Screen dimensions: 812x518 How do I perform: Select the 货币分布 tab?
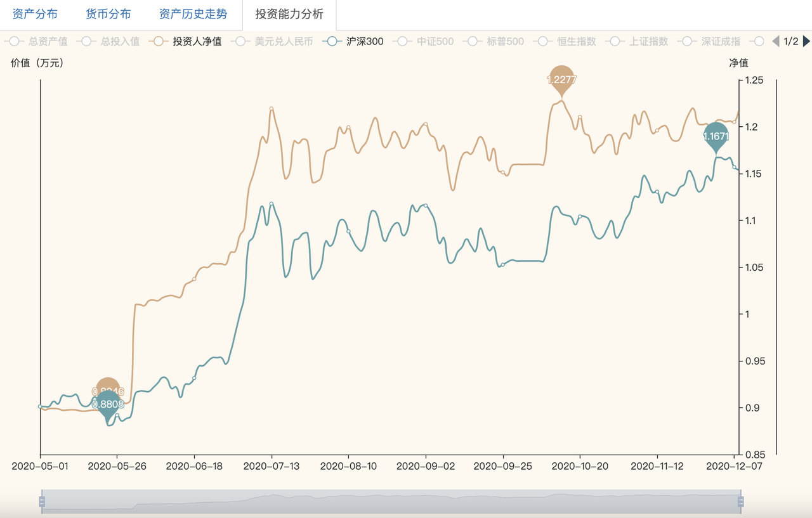108,15
